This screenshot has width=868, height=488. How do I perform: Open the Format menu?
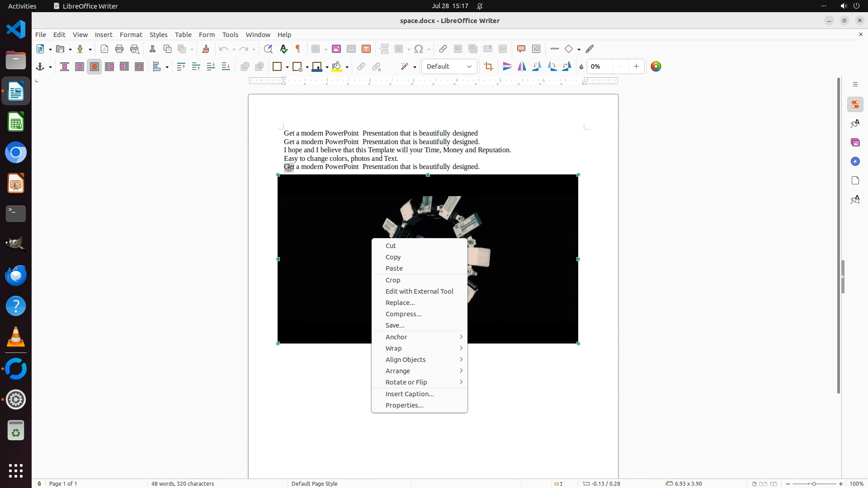pyautogui.click(x=131, y=35)
